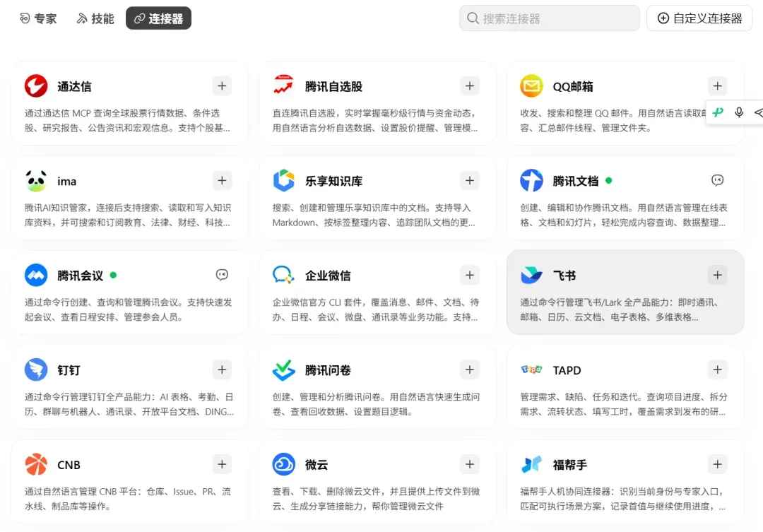Click the 腾讯自选股 stock chart logo
The width and height of the screenshot is (763, 532).
point(284,85)
